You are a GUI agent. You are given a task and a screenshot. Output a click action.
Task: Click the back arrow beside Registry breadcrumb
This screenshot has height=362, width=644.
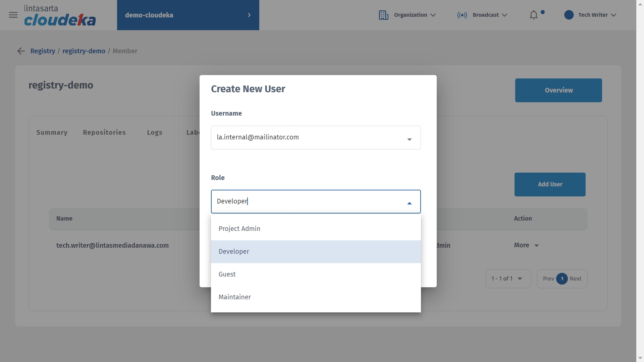coord(21,51)
